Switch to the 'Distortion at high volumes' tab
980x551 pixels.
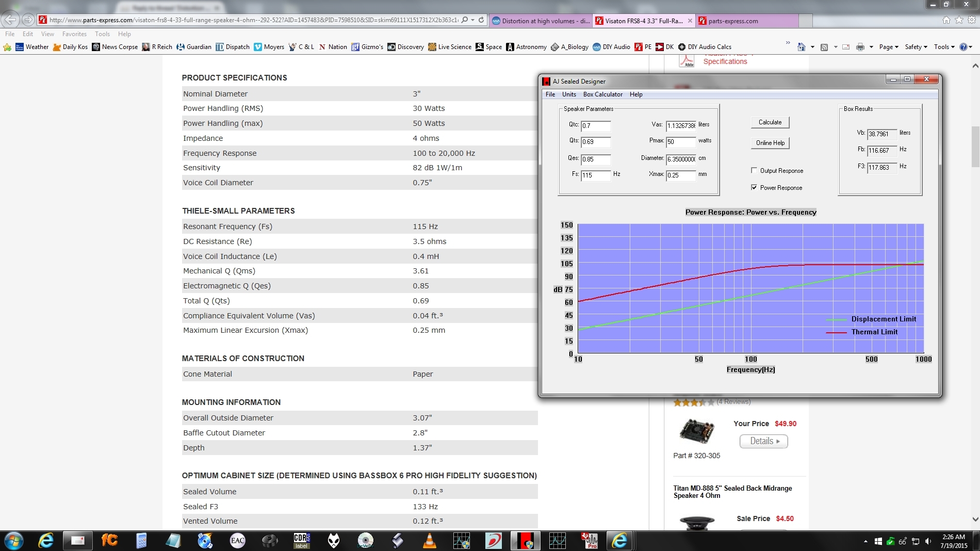(540, 21)
